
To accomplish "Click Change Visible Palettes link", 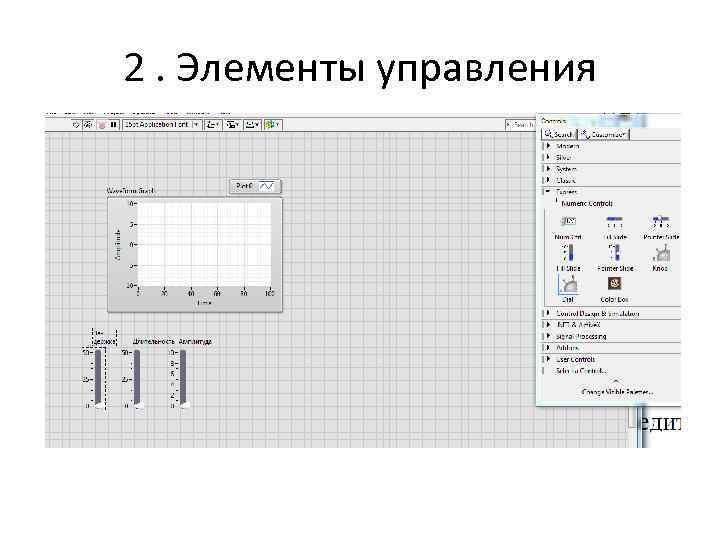I will click(x=617, y=392).
